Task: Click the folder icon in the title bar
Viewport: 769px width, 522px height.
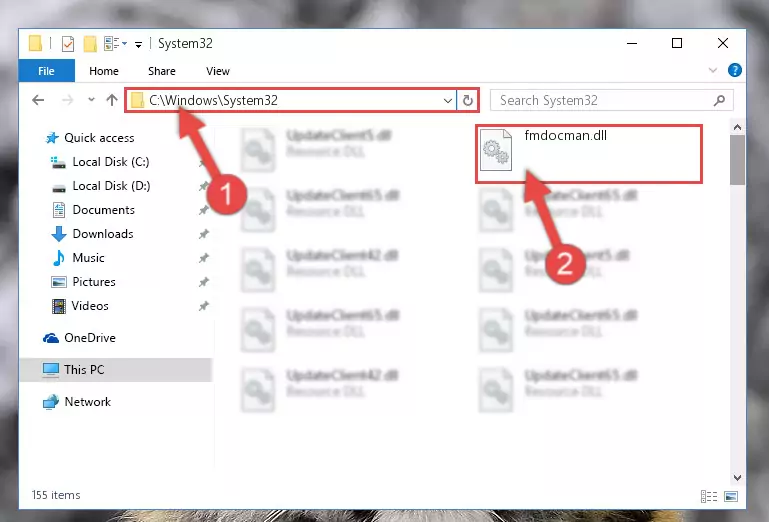Action: tap(35, 43)
